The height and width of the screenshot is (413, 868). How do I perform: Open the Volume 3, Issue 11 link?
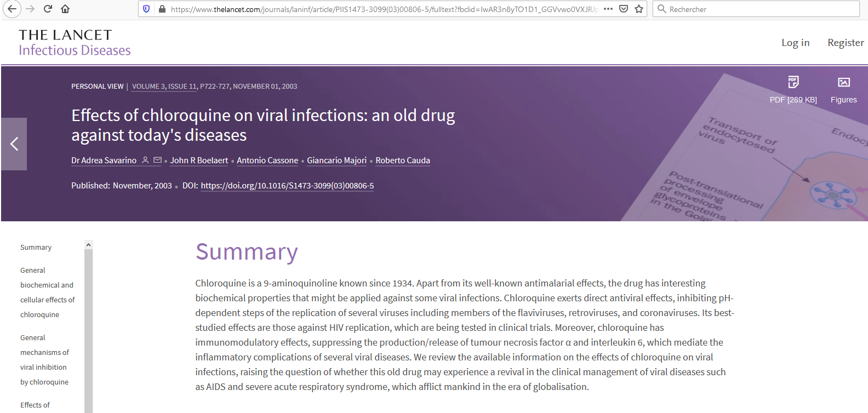click(x=164, y=87)
